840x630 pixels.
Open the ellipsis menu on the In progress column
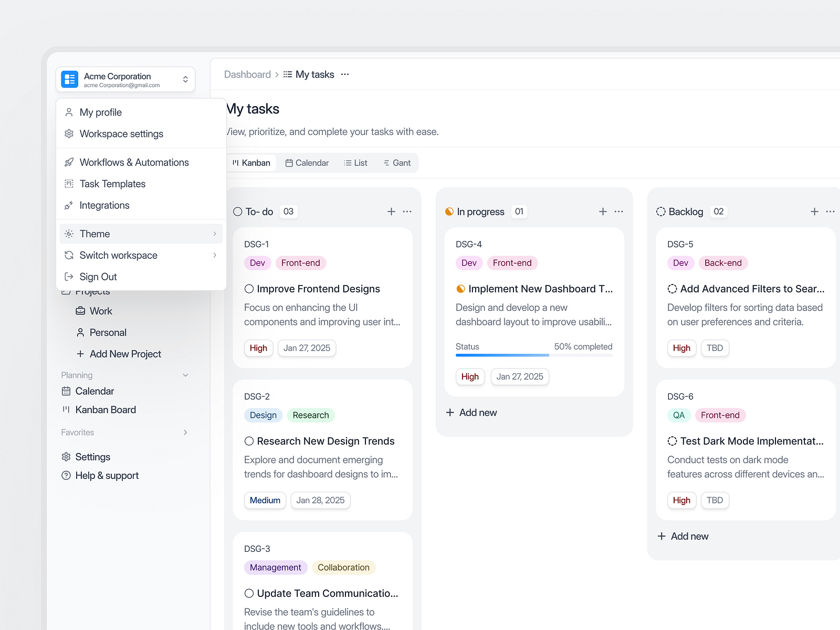pyautogui.click(x=618, y=211)
